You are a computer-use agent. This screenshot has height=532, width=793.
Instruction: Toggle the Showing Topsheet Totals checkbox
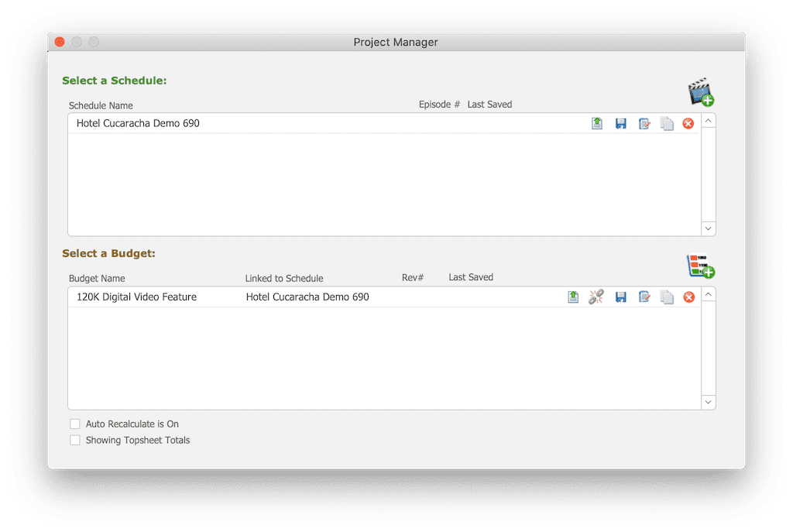75,440
